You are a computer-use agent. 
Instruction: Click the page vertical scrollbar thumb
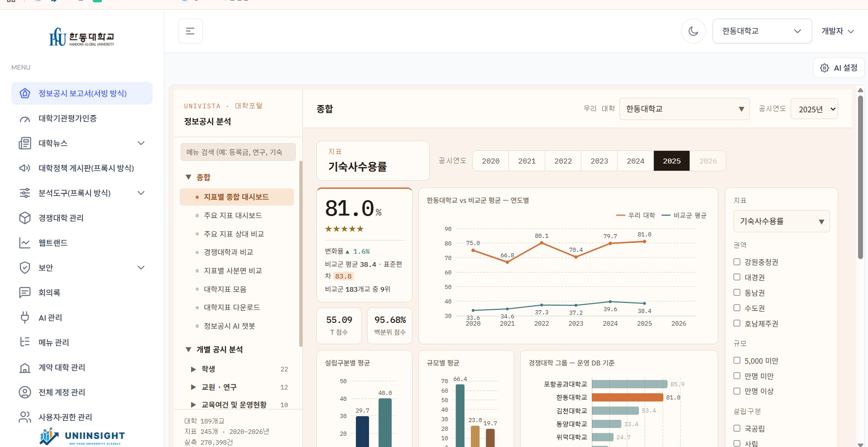click(x=860, y=177)
